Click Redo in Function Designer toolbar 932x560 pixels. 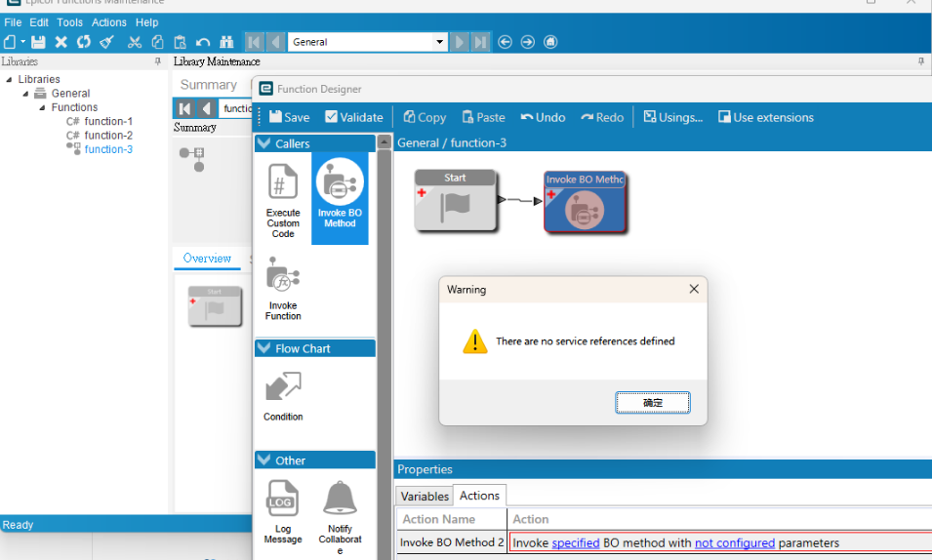tap(602, 117)
